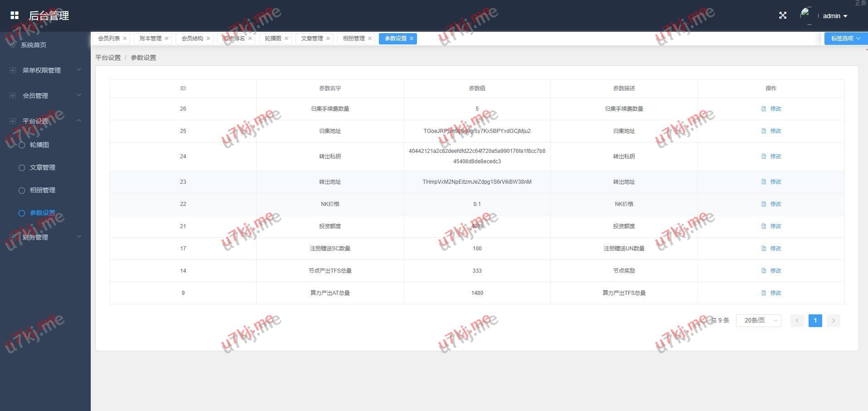
Task: Select 相册管理 in the sidebar submenu
Action: click(x=42, y=190)
